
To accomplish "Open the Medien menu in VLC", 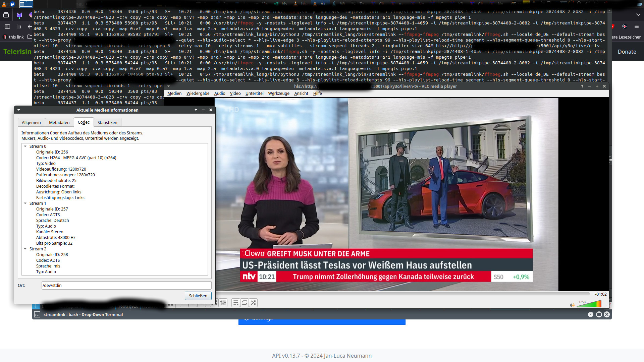I will [x=174, y=94].
